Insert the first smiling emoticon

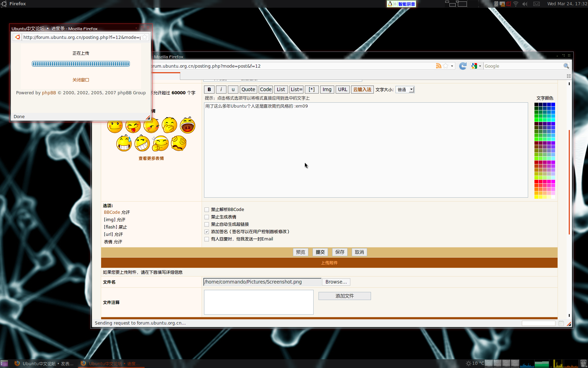point(115,127)
